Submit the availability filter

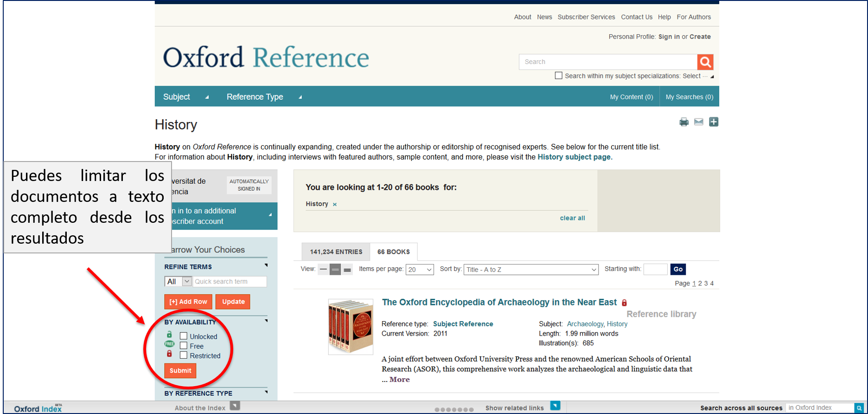(x=180, y=371)
